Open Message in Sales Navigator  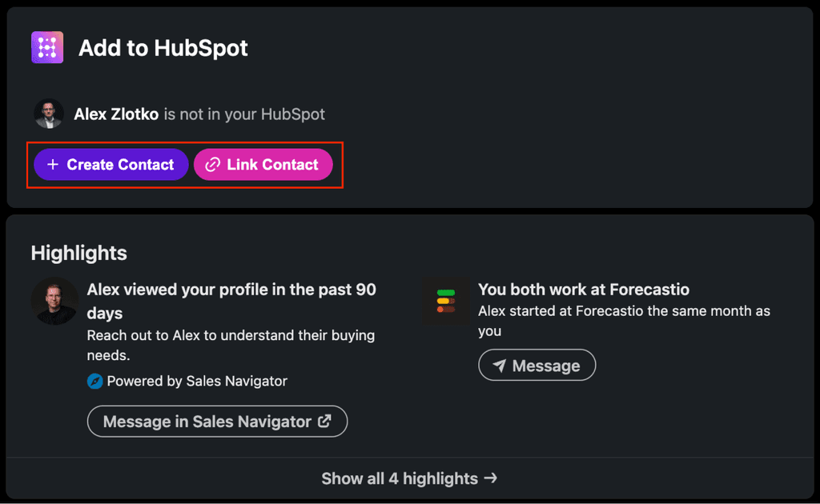point(217,421)
